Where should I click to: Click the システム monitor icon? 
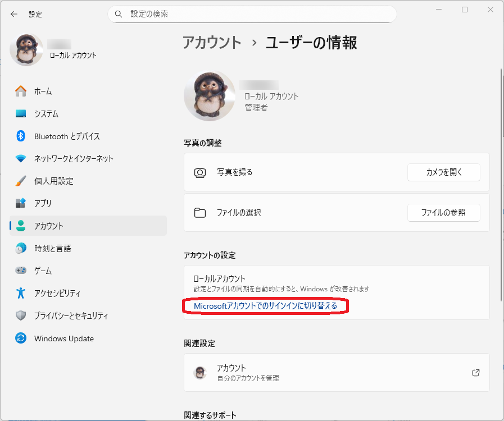point(21,114)
